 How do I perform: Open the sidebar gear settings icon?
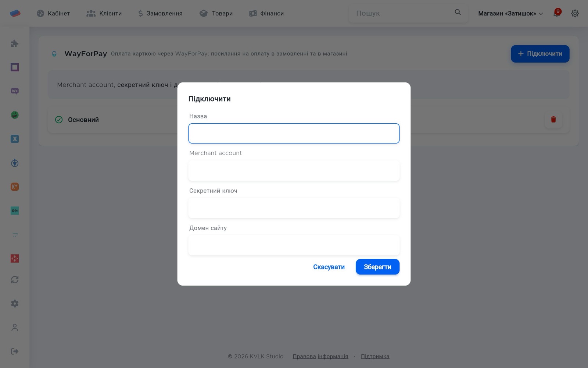tap(15, 304)
